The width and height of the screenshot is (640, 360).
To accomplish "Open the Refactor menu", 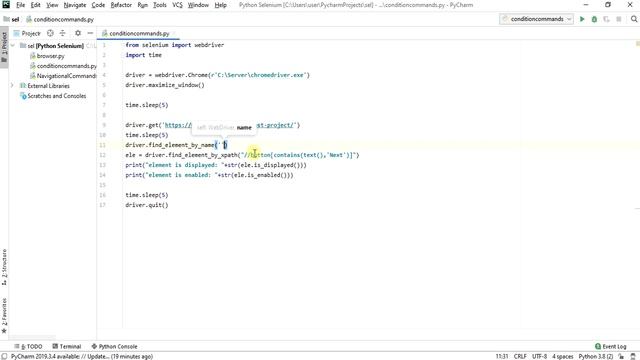I will point(121,5).
